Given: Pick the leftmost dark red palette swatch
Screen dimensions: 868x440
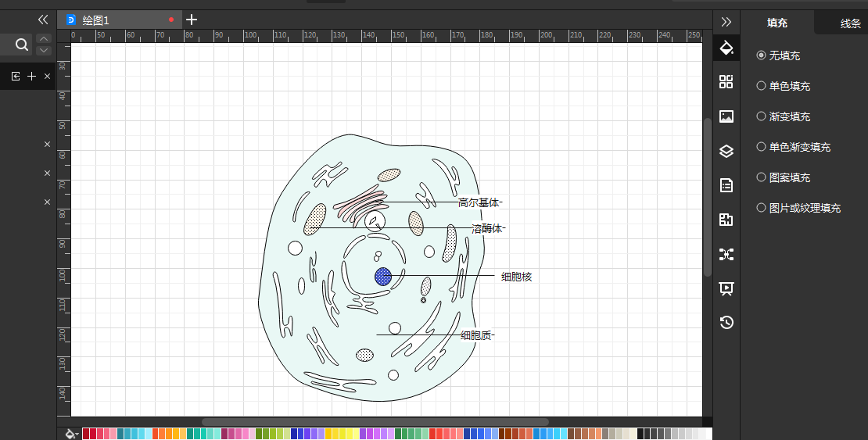Looking at the screenshot, I should (86, 434).
